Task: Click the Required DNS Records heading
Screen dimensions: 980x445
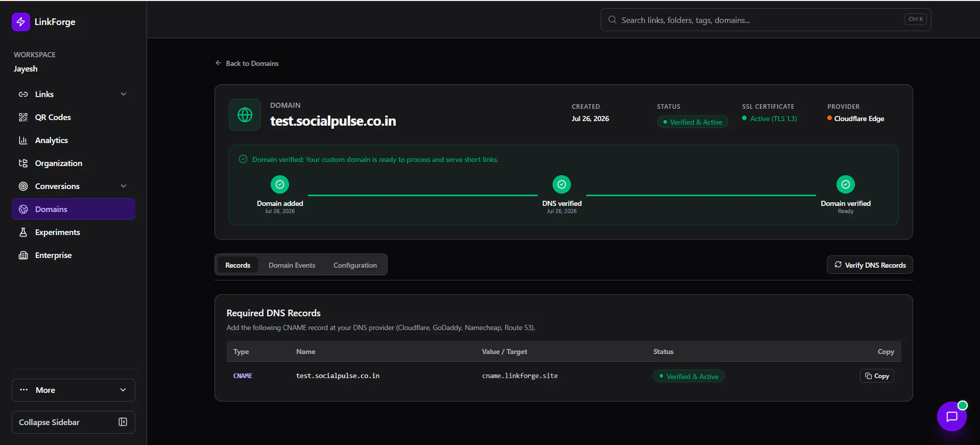Action: click(274, 313)
